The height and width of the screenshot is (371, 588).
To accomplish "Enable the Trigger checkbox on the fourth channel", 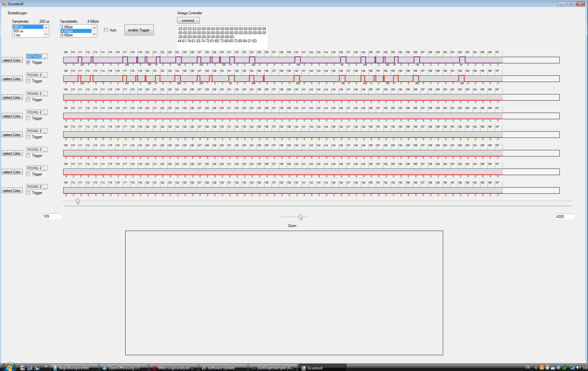I will tap(29, 118).
